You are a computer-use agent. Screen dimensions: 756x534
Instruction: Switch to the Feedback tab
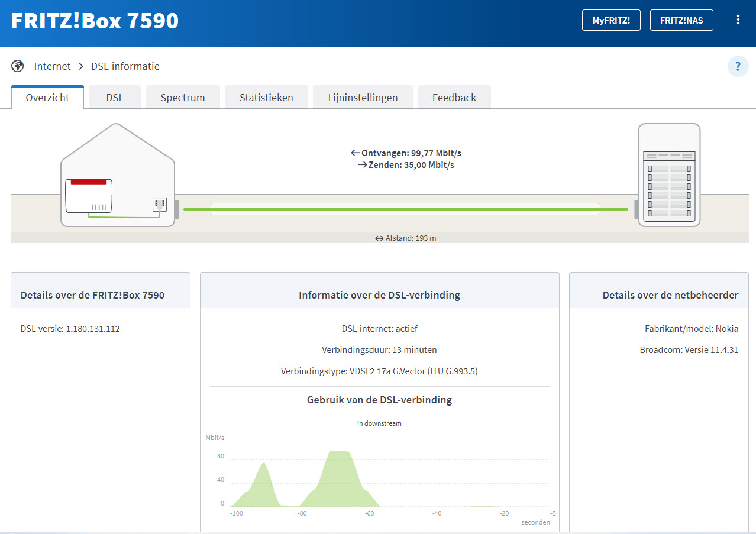454,98
